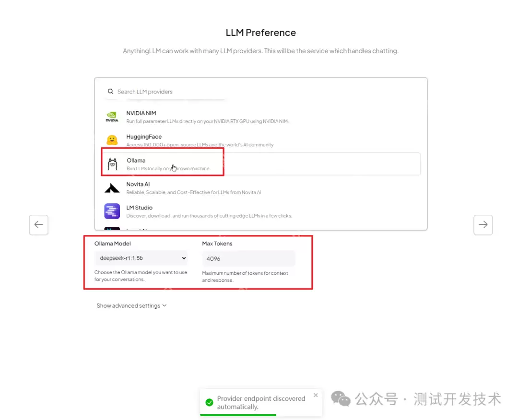Select the NVIDIA NIM provider entry
Viewport: 518px width, 420px height.
pyautogui.click(x=192, y=117)
